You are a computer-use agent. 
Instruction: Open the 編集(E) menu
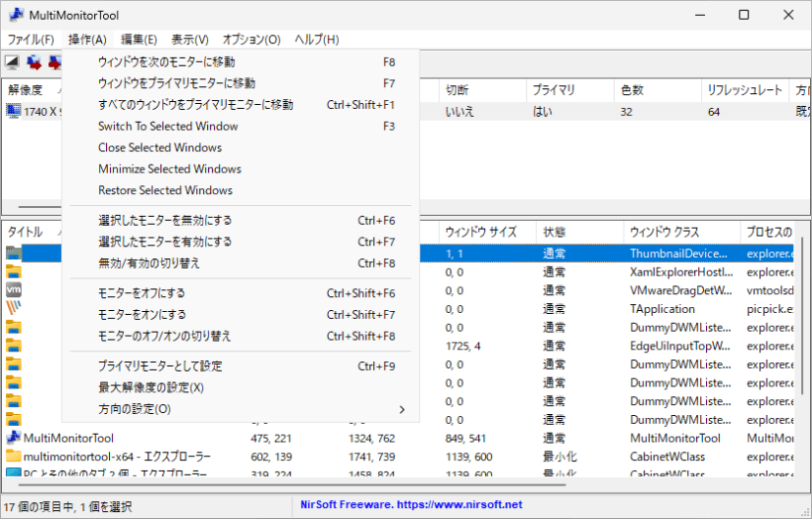coord(139,40)
